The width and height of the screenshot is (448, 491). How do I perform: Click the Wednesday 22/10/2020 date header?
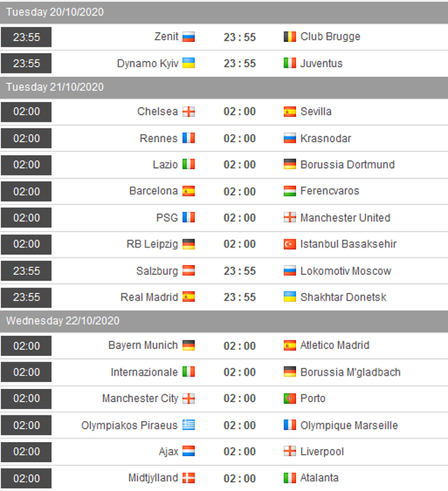63,320
